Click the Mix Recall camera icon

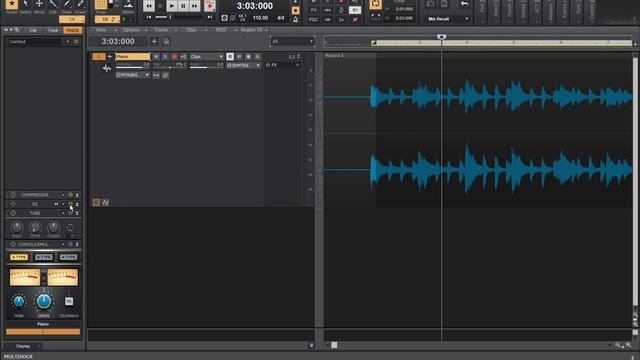click(x=431, y=4)
